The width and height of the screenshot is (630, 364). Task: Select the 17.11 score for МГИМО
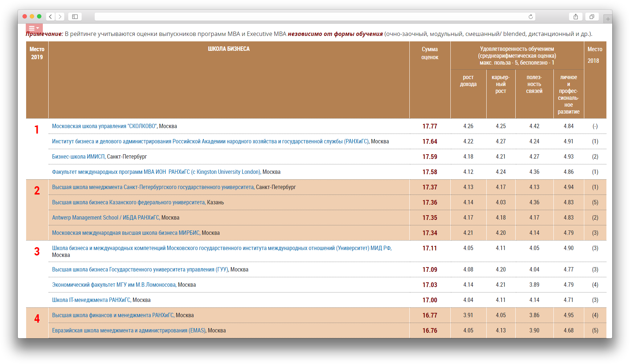(x=430, y=248)
